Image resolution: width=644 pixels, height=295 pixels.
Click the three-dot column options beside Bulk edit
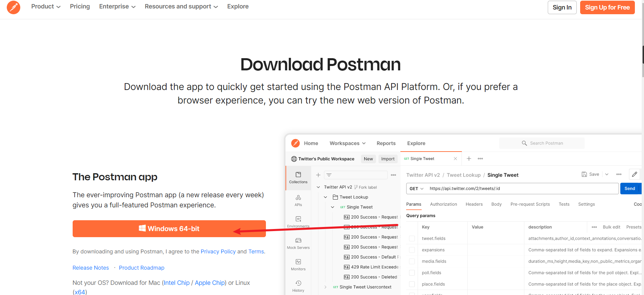pos(594,227)
